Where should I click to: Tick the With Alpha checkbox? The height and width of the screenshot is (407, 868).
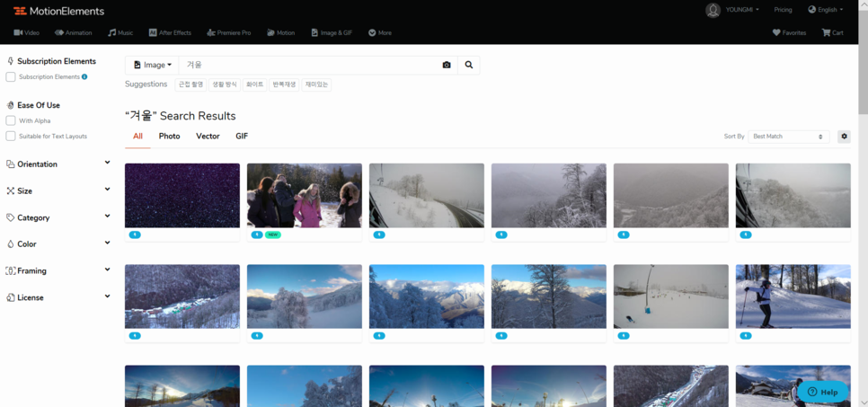[x=11, y=120]
